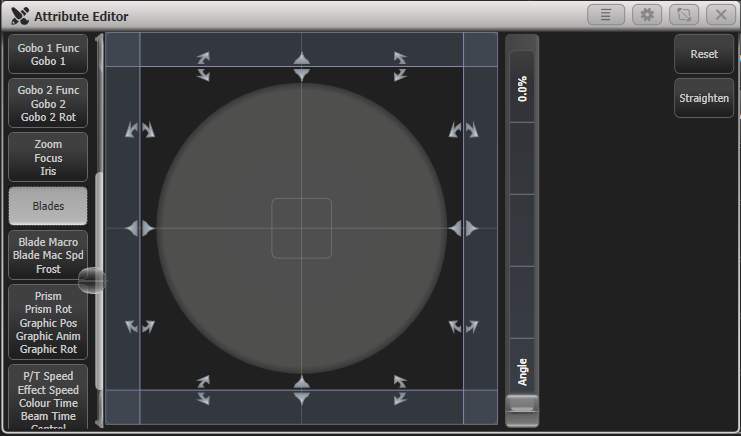The width and height of the screenshot is (741, 436).
Task: Click top blade's left rotation arrows
Action: click(204, 67)
